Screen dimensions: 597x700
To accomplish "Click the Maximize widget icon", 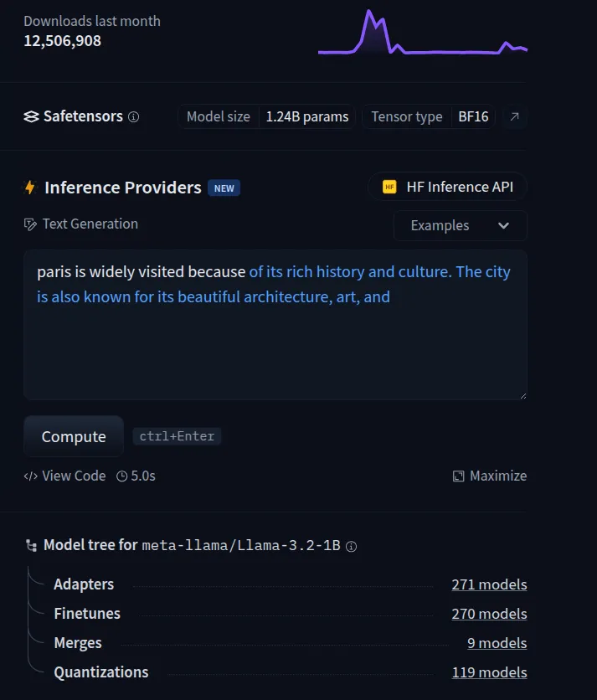I will [458, 476].
